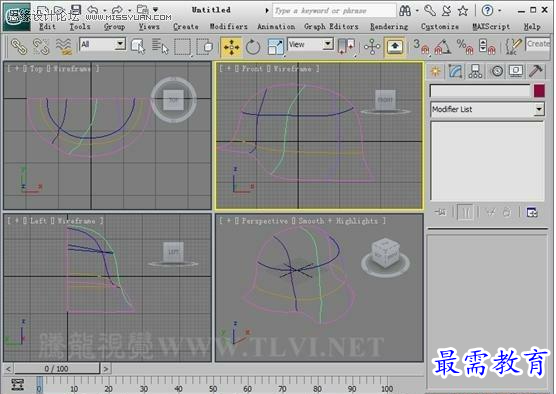Step time slider forward with right arrow
The height and width of the screenshot is (394, 556).
(106, 369)
